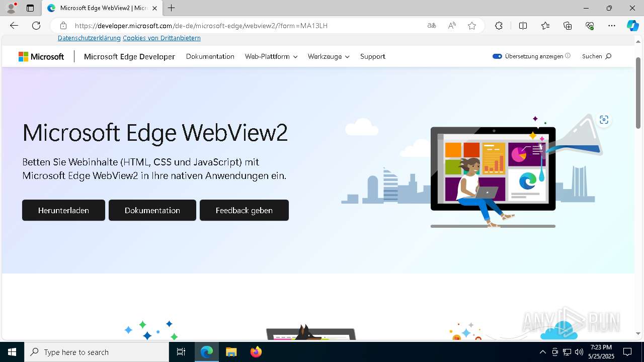
Task: Open the Dokumentation nav item
Action: click(x=210, y=57)
